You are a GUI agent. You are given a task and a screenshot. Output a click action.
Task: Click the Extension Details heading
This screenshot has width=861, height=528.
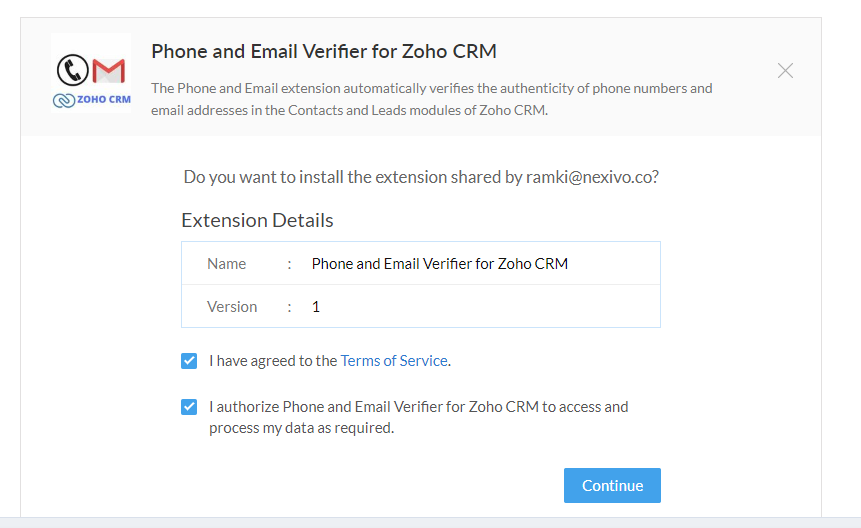(257, 220)
